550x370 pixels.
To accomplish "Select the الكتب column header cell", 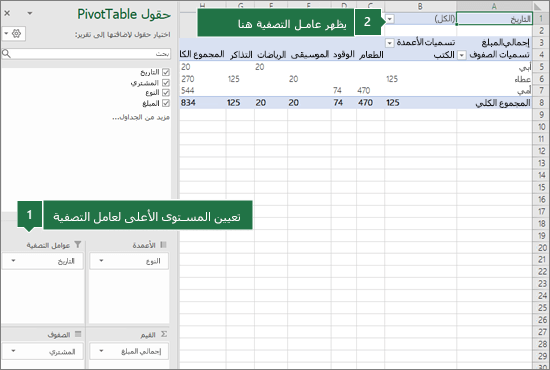I will coord(421,55).
